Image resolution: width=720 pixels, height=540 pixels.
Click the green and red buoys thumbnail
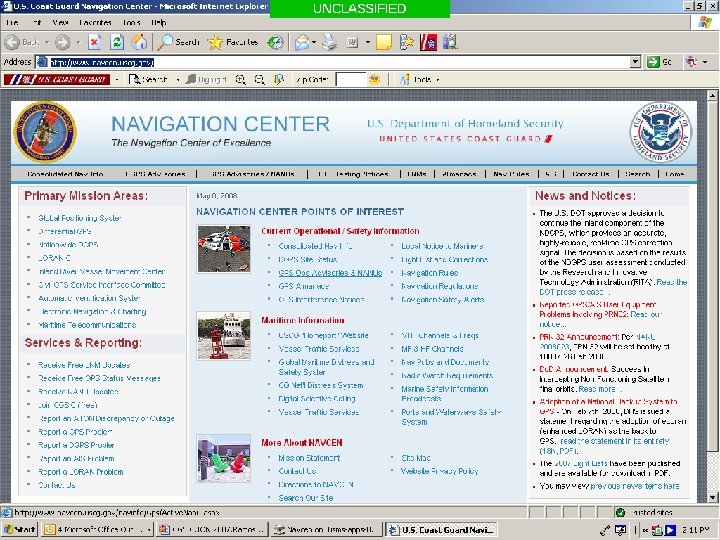[x=224, y=458]
